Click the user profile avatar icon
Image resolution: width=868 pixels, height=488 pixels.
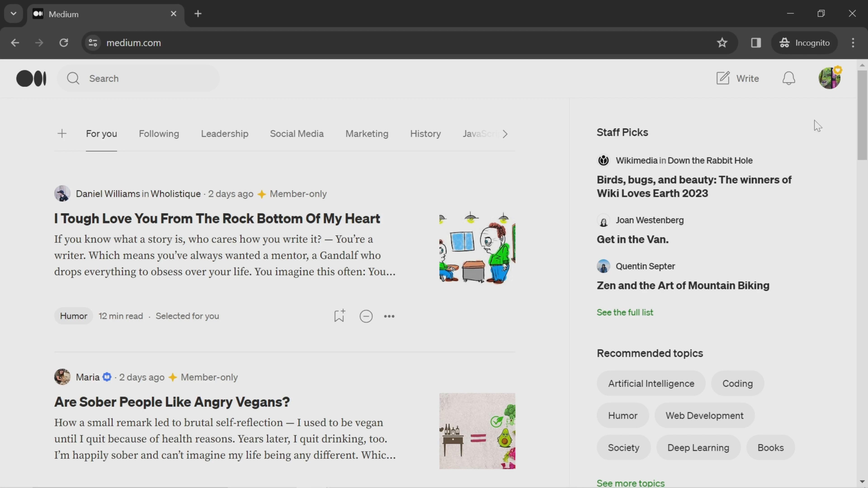pyautogui.click(x=830, y=78)
